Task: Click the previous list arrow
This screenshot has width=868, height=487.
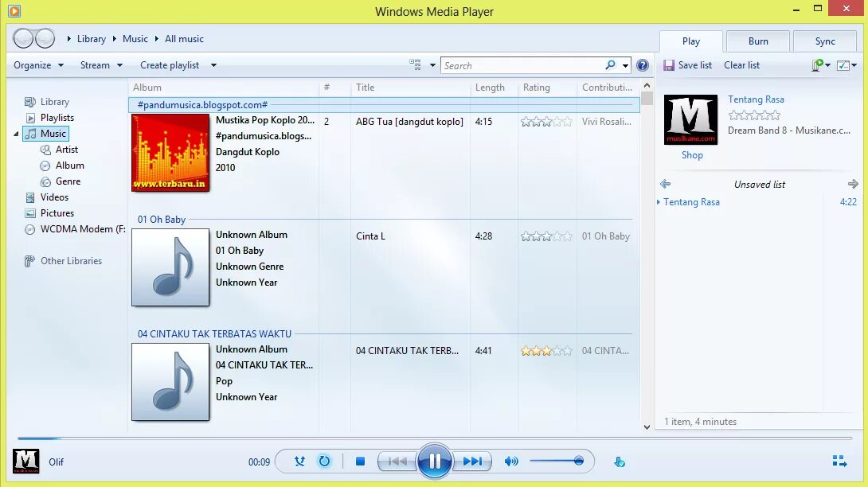Action: [666, 184]
